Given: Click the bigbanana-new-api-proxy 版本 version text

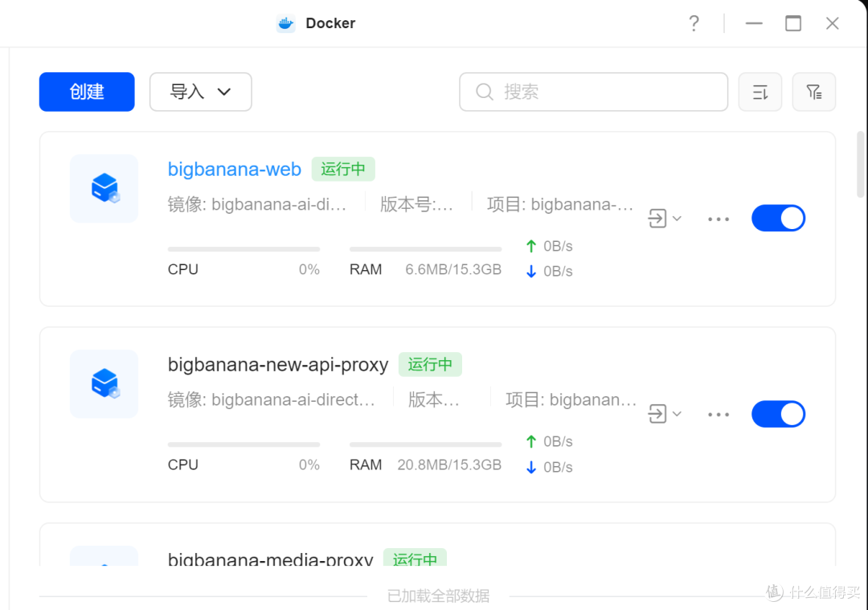Looking at the screenshot, I should (433, 399).
